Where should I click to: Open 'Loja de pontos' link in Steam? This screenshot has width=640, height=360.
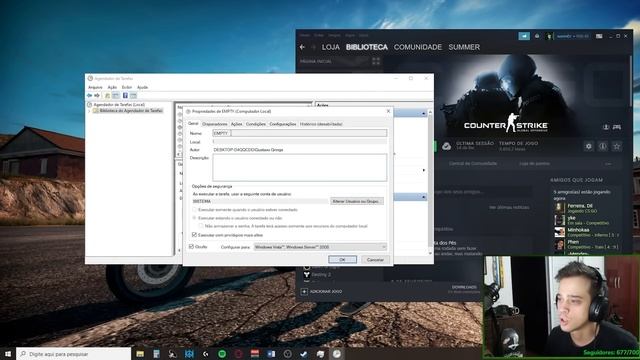[534, 164]
